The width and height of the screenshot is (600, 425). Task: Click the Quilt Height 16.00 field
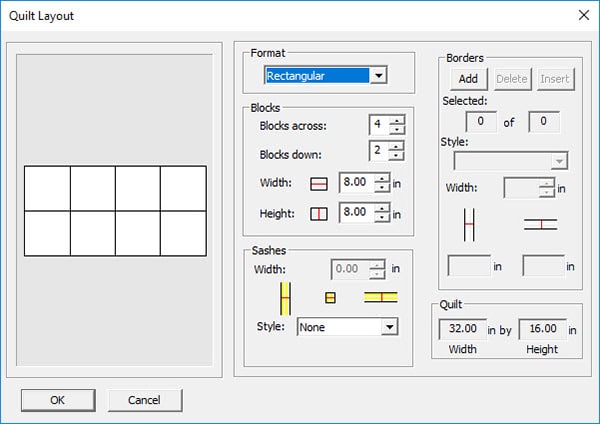point(543,329)
